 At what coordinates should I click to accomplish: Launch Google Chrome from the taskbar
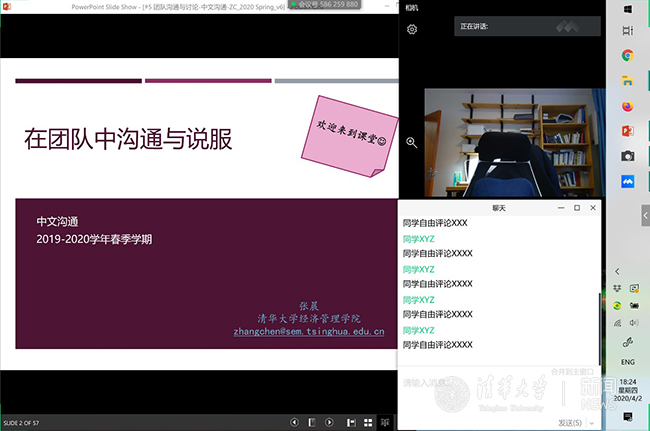click(x=627, y=56)
